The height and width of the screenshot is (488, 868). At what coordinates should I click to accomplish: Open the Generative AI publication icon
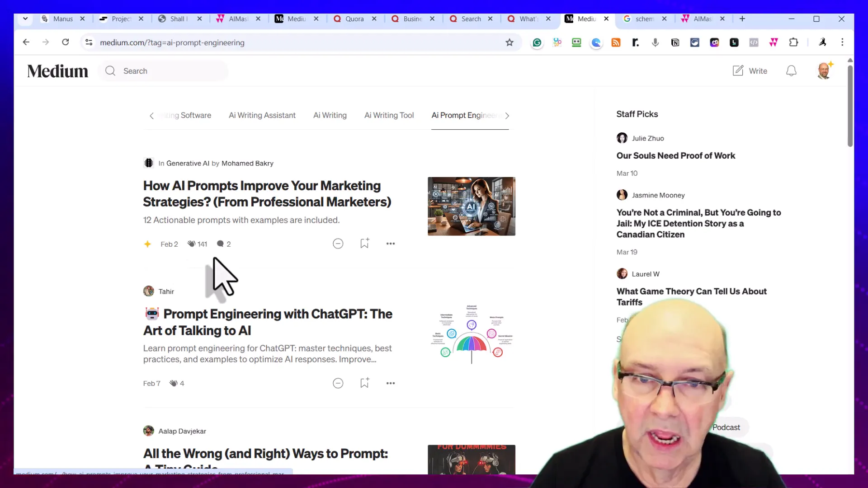(x=148, y=163)
